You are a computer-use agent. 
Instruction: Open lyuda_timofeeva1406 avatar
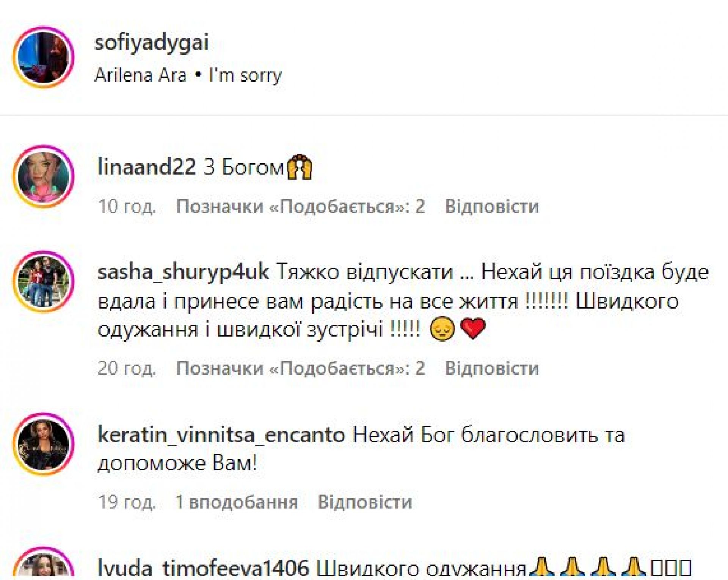coord(44,565)
